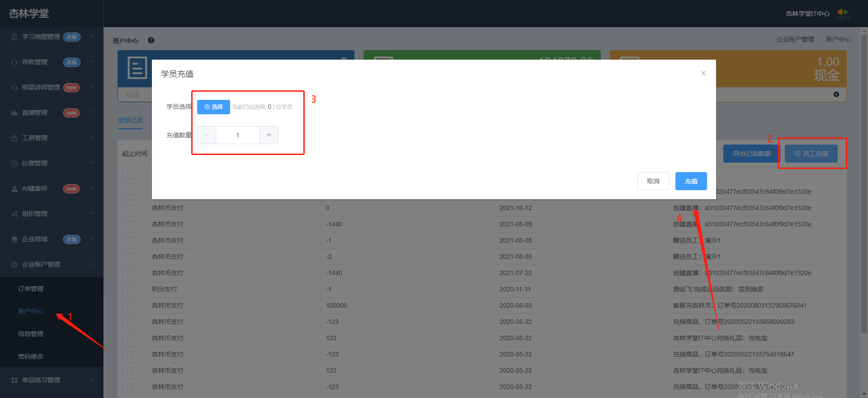The width and height of the screenshot is (868, 398).
Task: Expand the 单品练习管理 menu chevron
Action: [92, 380]
